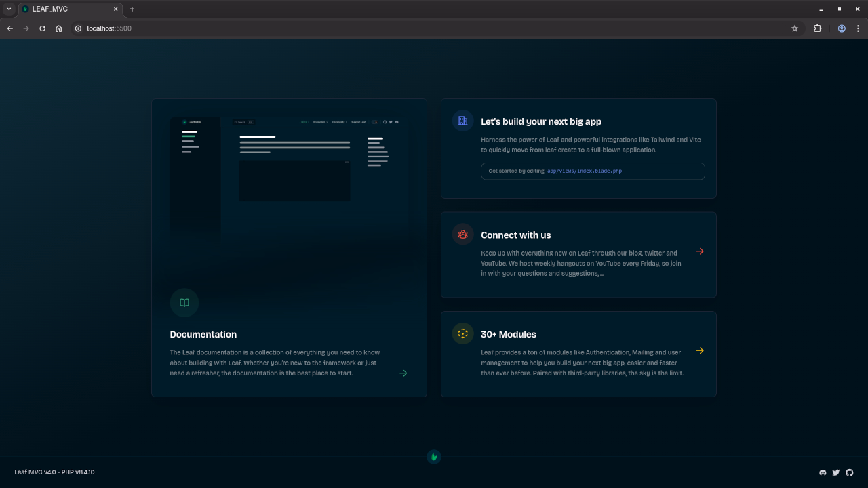This screenshot has height=488, width=868.
Task: Go back with the browser back arrow
Action: tap(10, 28)
